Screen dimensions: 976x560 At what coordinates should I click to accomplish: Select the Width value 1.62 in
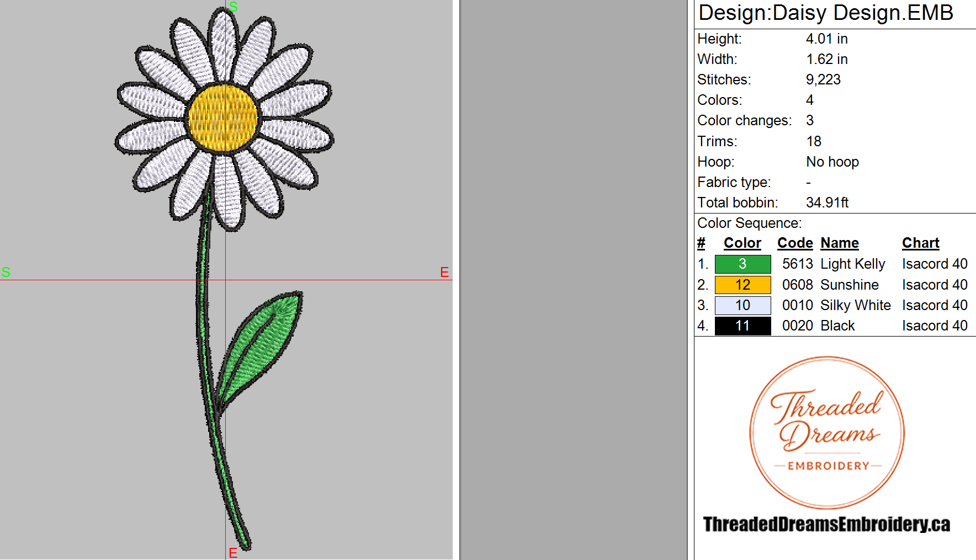(x=826, y=59)
